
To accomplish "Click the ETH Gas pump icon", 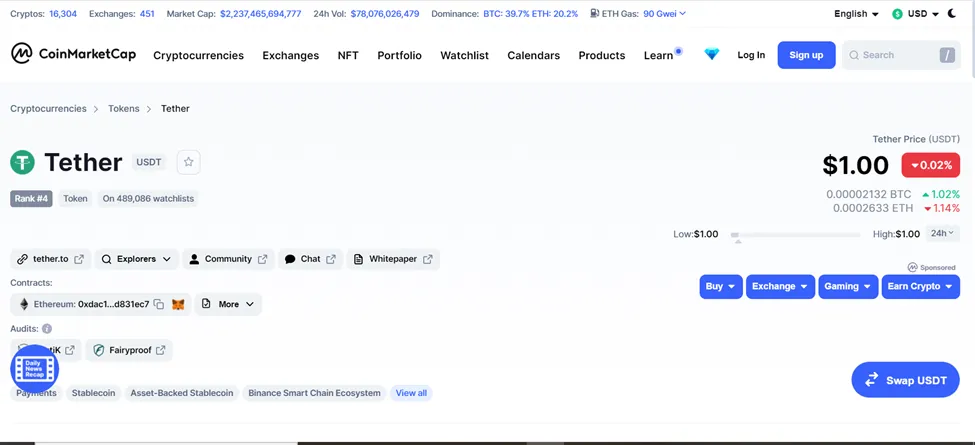I will [x=595, y=13].
